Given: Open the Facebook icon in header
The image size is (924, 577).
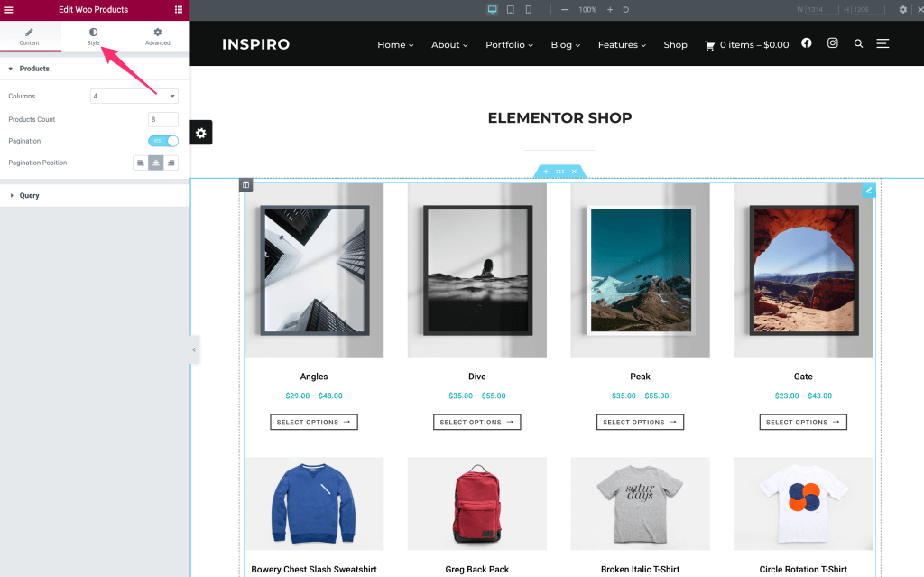Looking at the screenshot, I should point(806,43).
